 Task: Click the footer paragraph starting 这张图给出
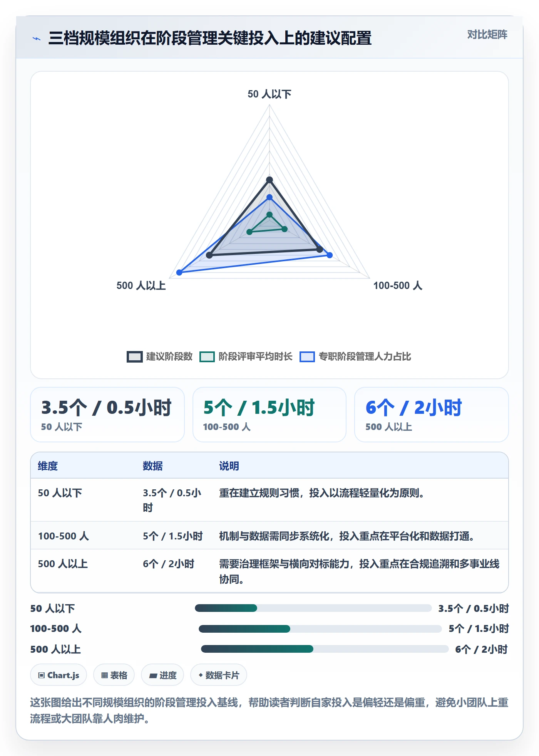(x=269, y=710)
